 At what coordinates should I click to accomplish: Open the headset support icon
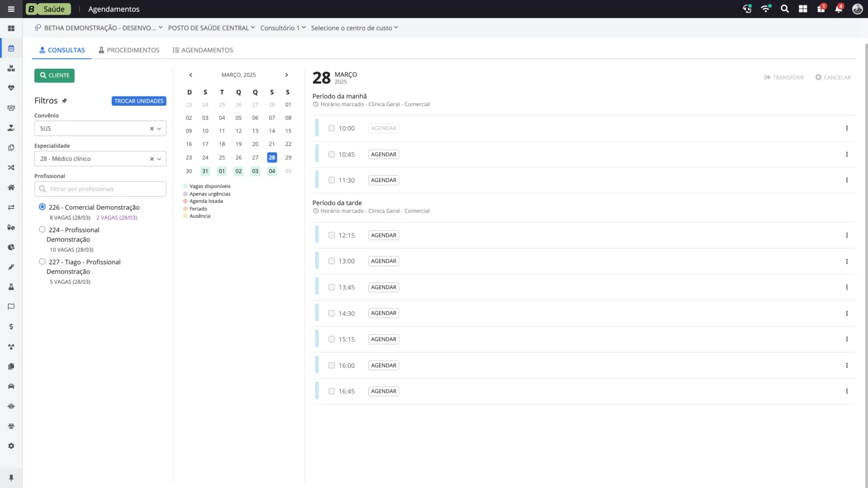747,9
